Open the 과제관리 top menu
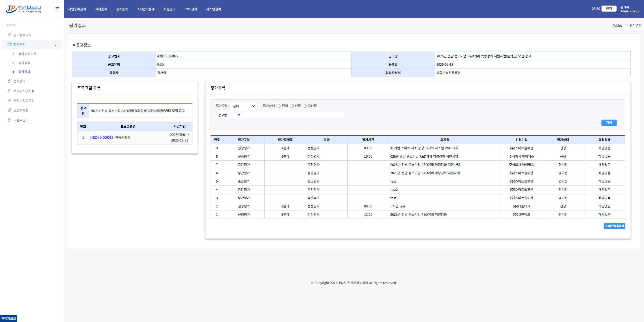Viewport: 644px width, 322px height. point(101,9)
